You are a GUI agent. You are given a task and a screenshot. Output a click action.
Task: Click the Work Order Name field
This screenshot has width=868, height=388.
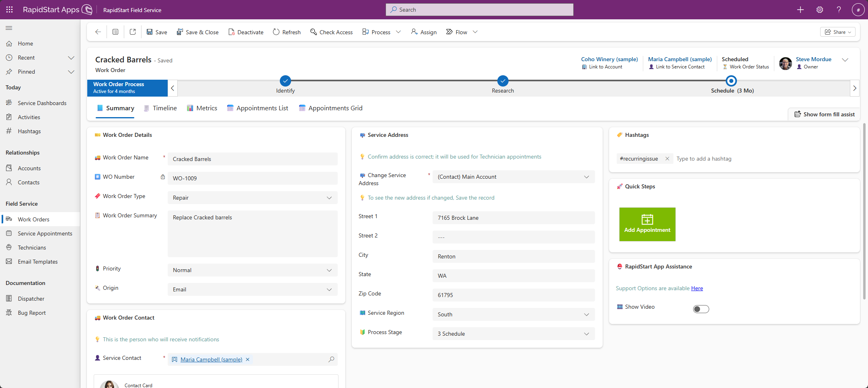tap(252, 159)
